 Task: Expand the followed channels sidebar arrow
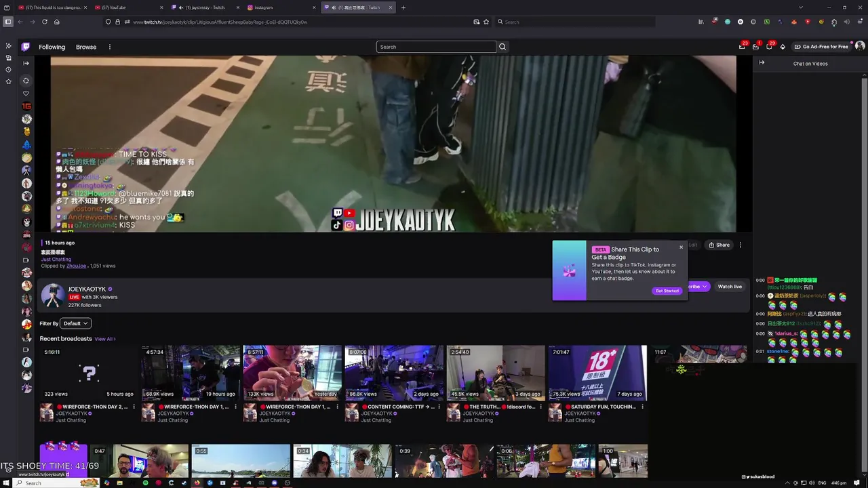(x=26, y=63)
